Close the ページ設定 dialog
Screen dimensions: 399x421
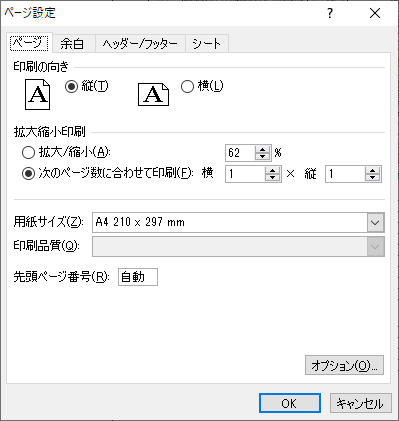(375, 13)
